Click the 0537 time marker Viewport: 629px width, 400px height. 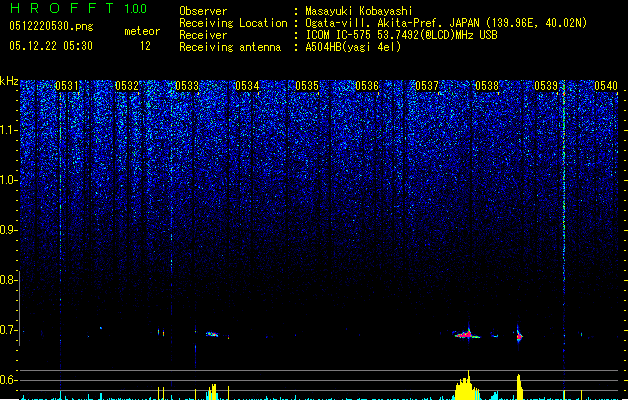(427, 86)
